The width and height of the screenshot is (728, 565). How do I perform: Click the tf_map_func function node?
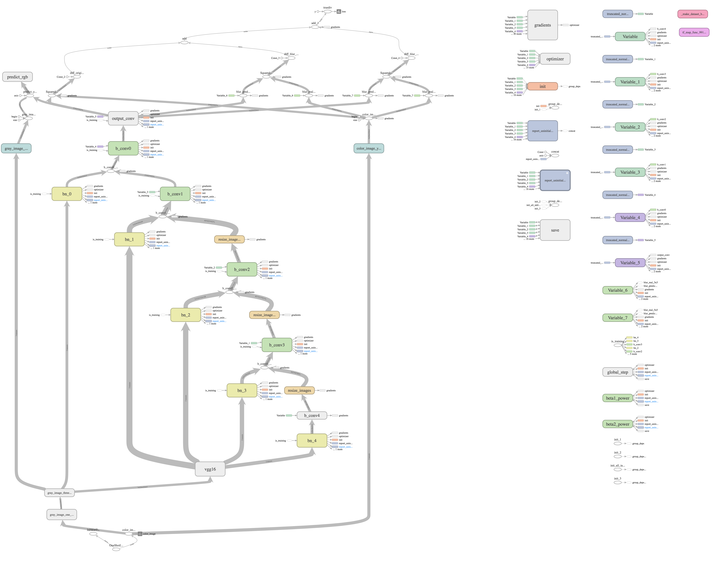point(694,32)
